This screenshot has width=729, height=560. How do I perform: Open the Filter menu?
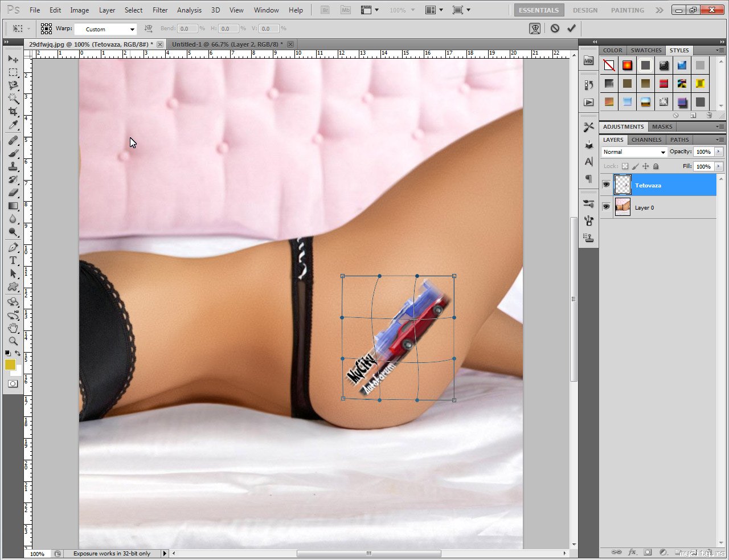point(160,10)
